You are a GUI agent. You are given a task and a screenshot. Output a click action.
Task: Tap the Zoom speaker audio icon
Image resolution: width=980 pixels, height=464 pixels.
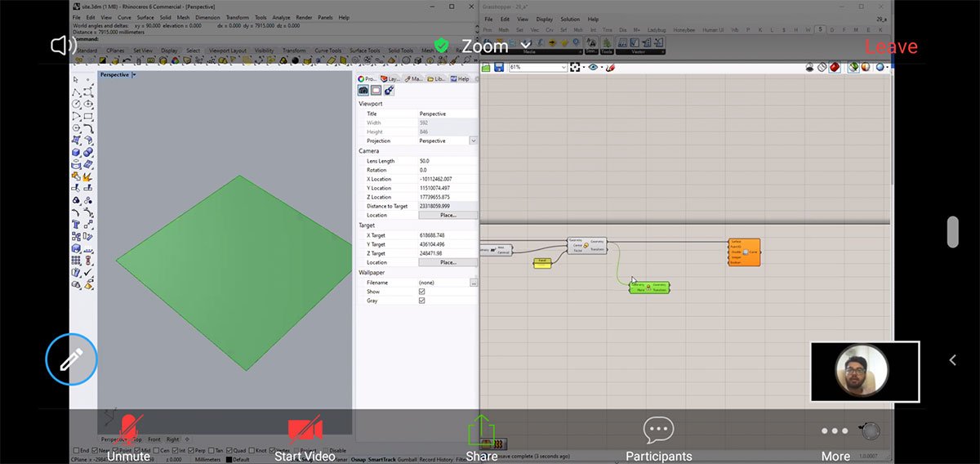tap(64, 46)
